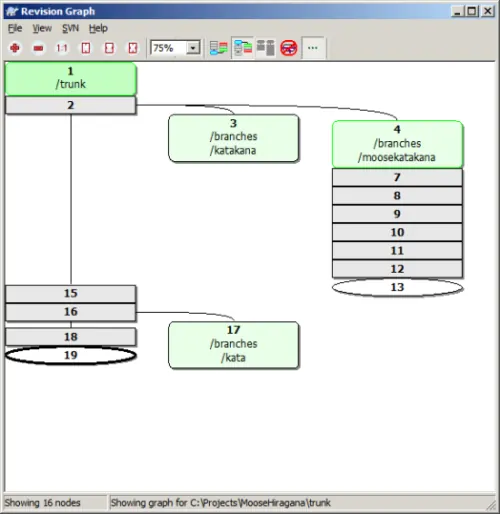
Task: Select node 3 /branches/katakana
Action: tap(233, 138)
